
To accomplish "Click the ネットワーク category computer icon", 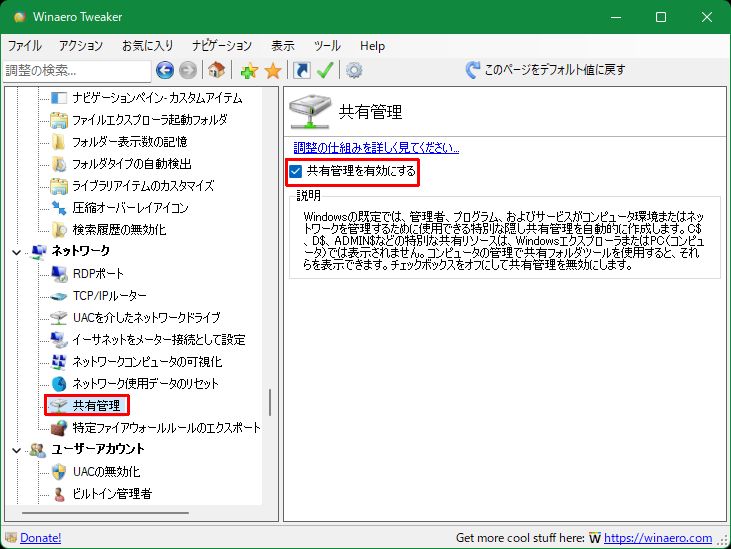I will [x=38, y=252].
